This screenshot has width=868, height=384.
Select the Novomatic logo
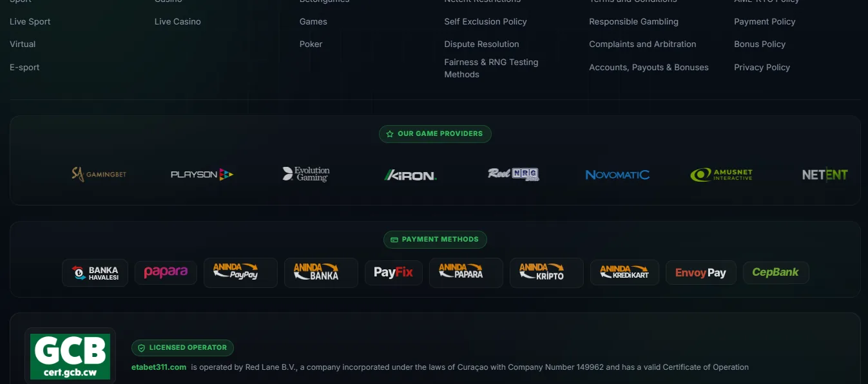click(617, 175)
